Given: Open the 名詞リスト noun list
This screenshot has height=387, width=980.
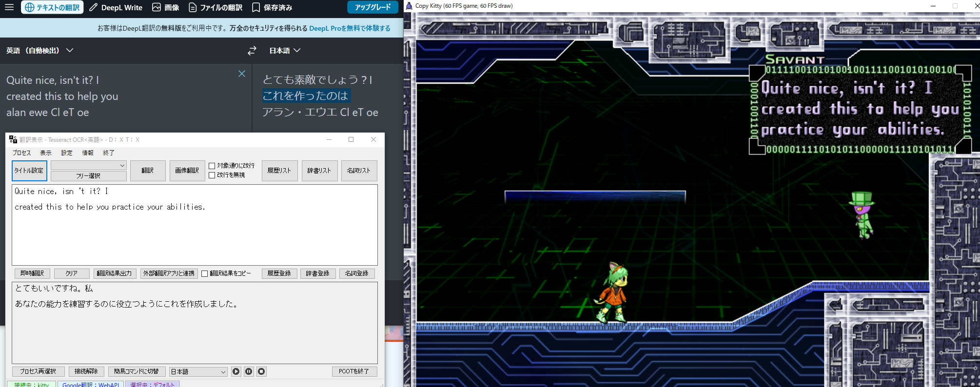Looking at the screenshot, I should pos(359,171).
